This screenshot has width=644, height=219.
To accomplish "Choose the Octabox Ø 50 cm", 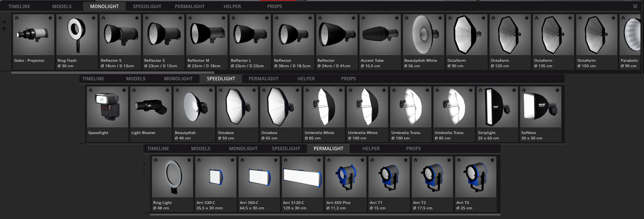I will (x=237, y=114).
